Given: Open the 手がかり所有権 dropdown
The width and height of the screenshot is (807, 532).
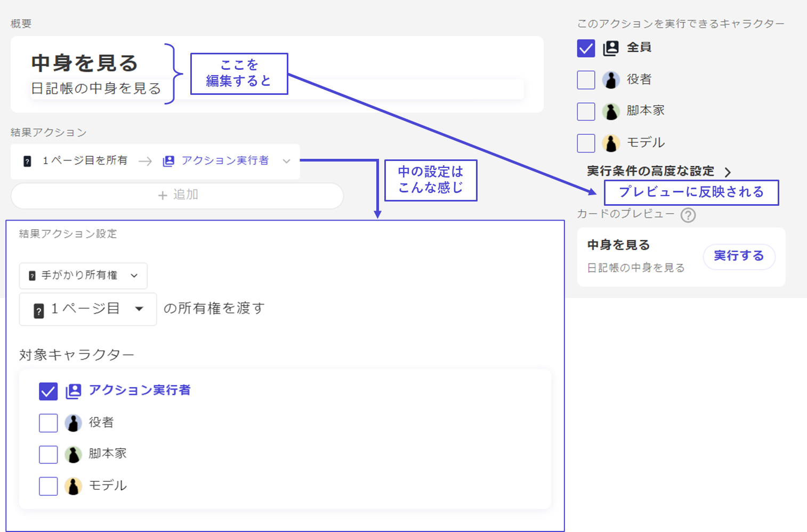Looking at the screenshot, I should pyautogui.click(x=83, y=276).
